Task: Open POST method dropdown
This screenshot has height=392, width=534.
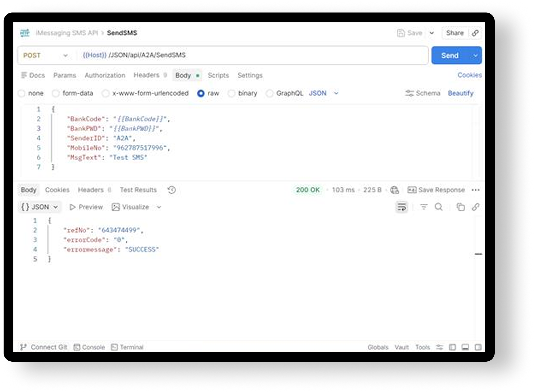Action: coord(46,55)
